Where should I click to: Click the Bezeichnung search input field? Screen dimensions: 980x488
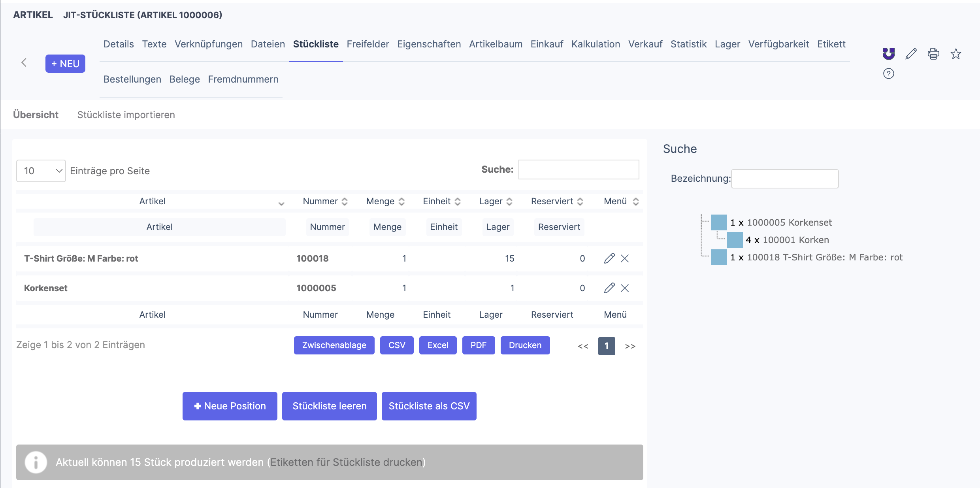[x=784, y=179]
